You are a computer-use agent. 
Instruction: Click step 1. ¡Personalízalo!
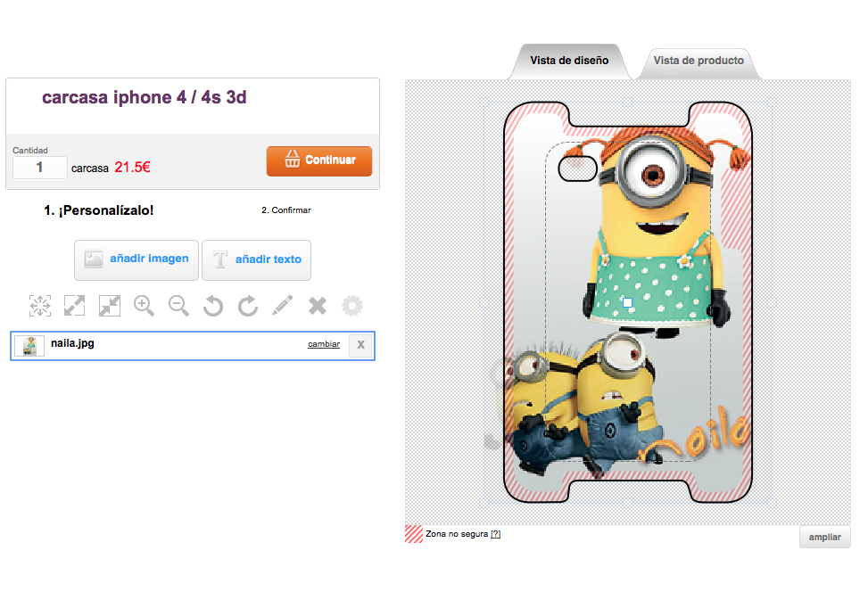coord(98,210)
